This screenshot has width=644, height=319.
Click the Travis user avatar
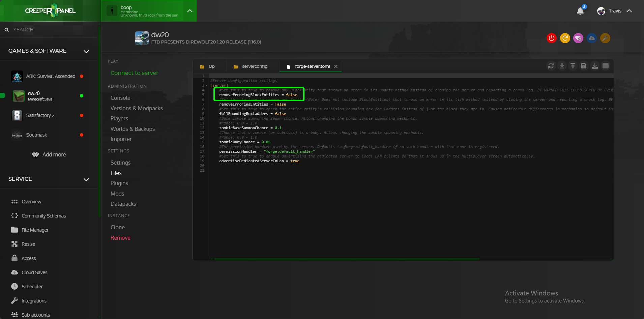click(x=601, y=11)
